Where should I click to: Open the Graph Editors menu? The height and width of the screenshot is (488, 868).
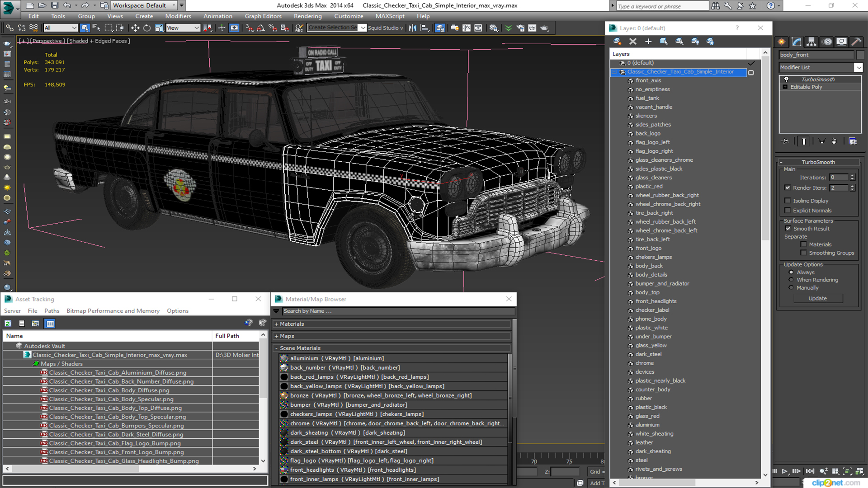click(x=263, y=16)
